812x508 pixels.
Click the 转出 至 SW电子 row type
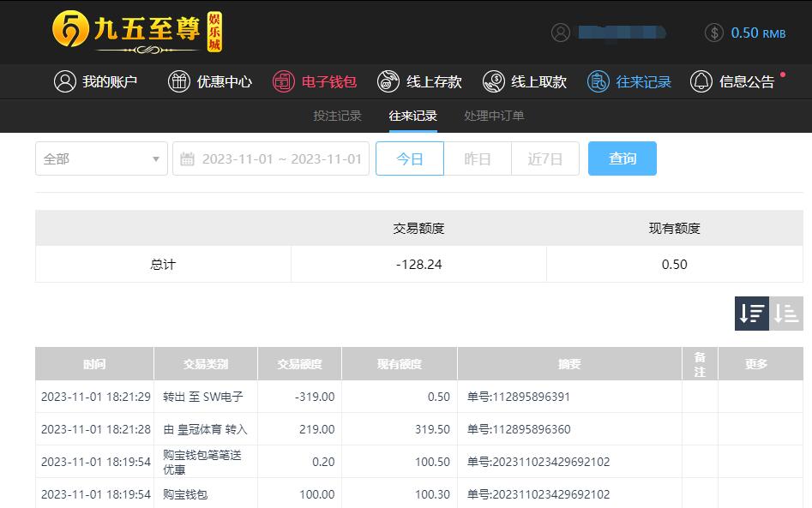click(203, 397)
